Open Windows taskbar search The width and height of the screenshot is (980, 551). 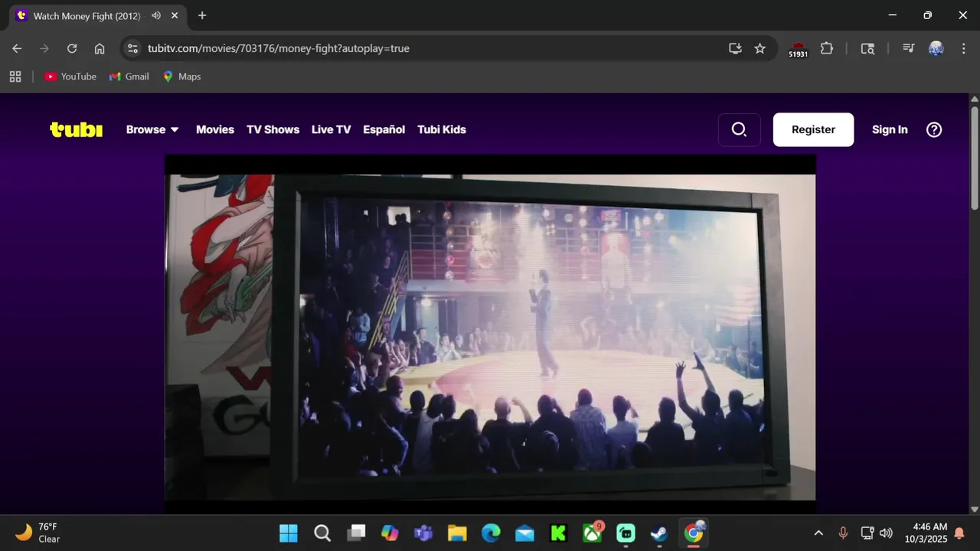[x=322, y=533]
